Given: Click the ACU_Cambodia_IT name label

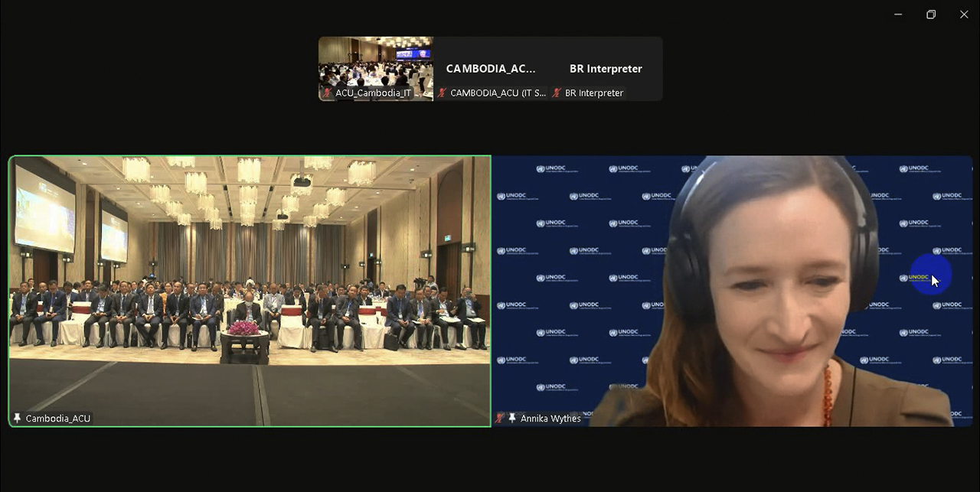Looking at the screenshot, I should pyautogui.click(x=374, y=93).
